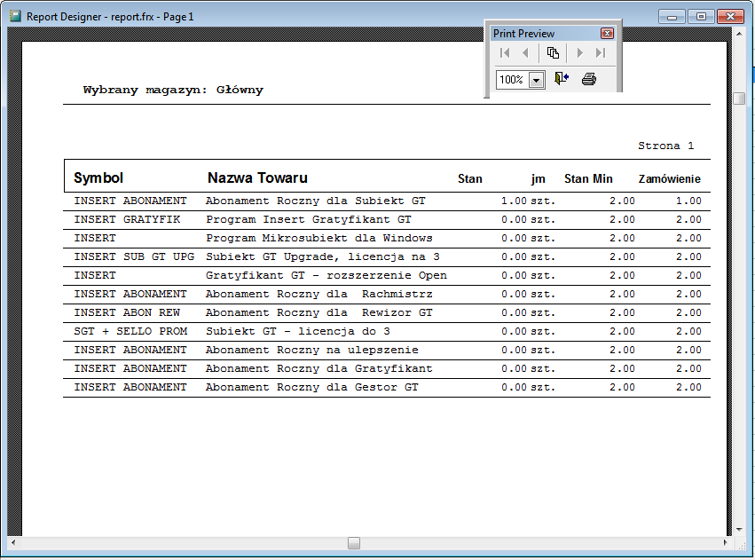Open the Go to Page dialog icon
The height and width of the screenshot is (560, 755).
pos(553,53)
